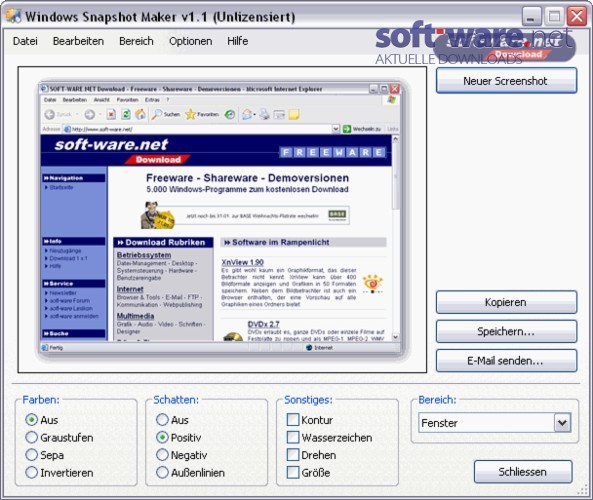593x500 pixels.
Task: Click the Schliessen button
Action: 523,472
